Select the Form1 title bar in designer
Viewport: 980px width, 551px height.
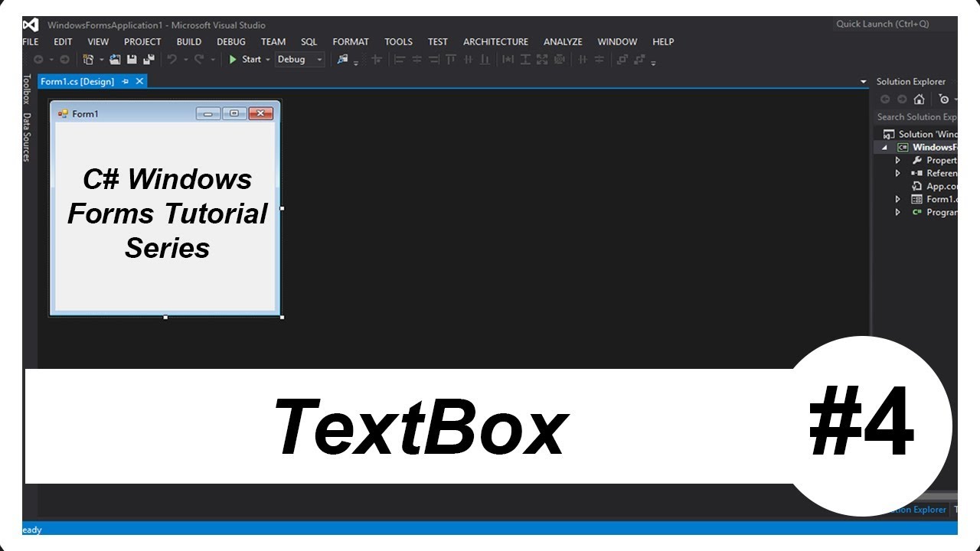165,113
